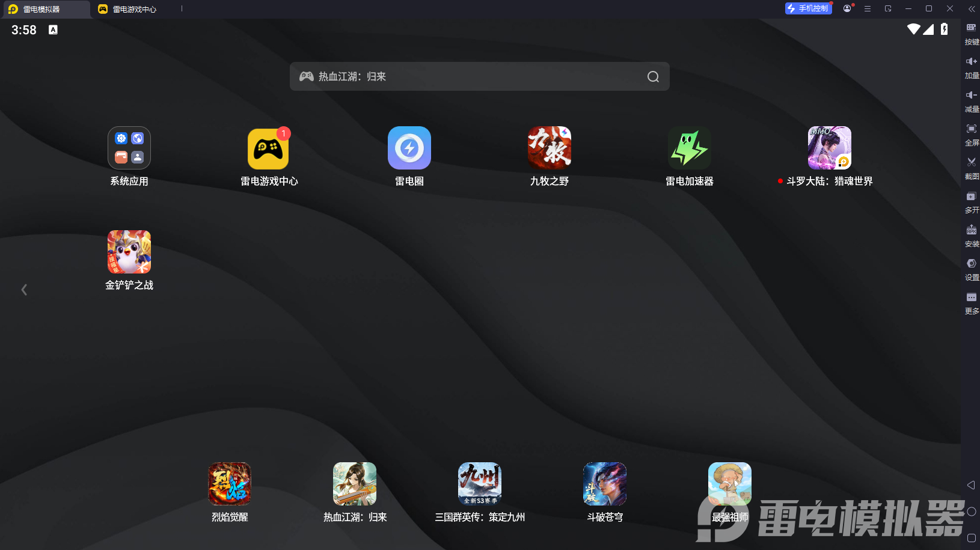Go to the previous page with the left chevron

click(x=24, y=290)
